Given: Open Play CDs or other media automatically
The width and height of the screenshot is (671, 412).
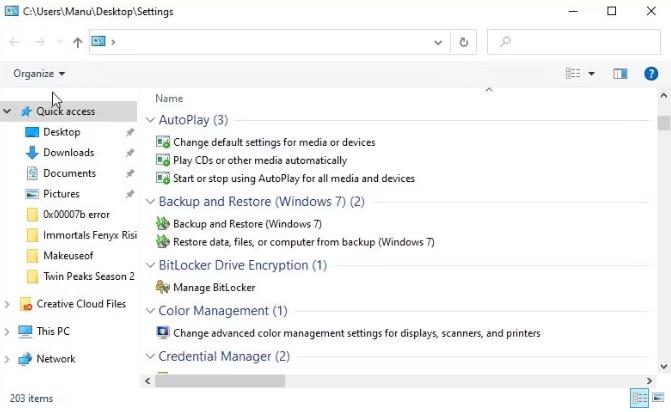Looking at the screenshot, I should 260,160.
